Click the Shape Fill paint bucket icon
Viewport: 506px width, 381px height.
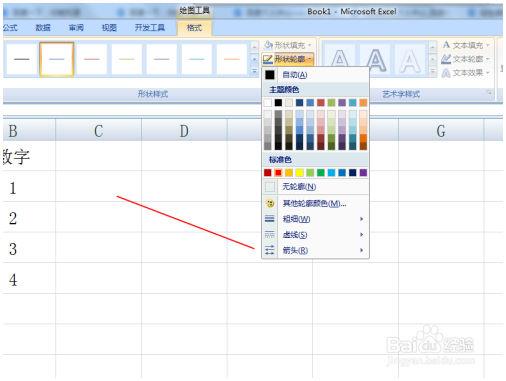[x=269, y=45]
